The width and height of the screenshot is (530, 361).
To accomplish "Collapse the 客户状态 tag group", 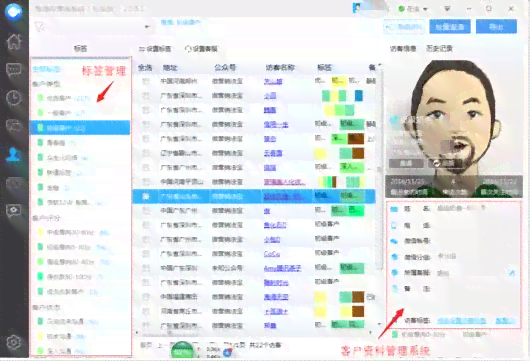I will coord(46,308).
